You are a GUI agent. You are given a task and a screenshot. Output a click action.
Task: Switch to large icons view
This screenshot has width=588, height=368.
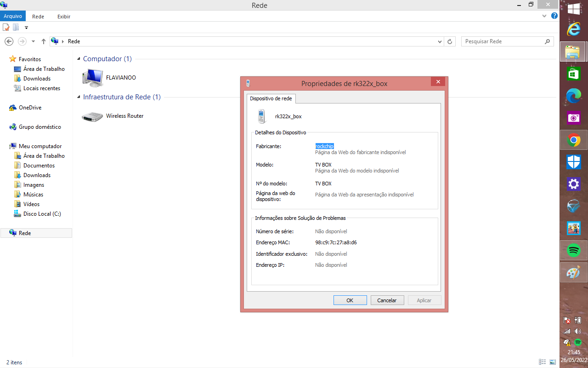[x=553, y=362]
